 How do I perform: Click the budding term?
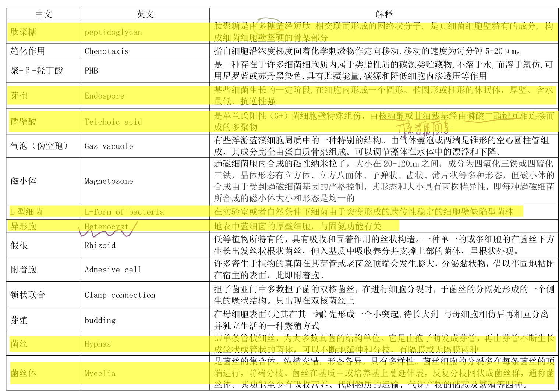tap(100, 321)
